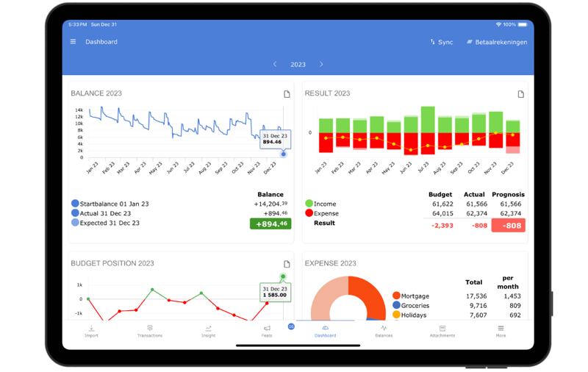Click the Result 2023 document icon
Screen dimensions: 588x372
pos(520,94)
